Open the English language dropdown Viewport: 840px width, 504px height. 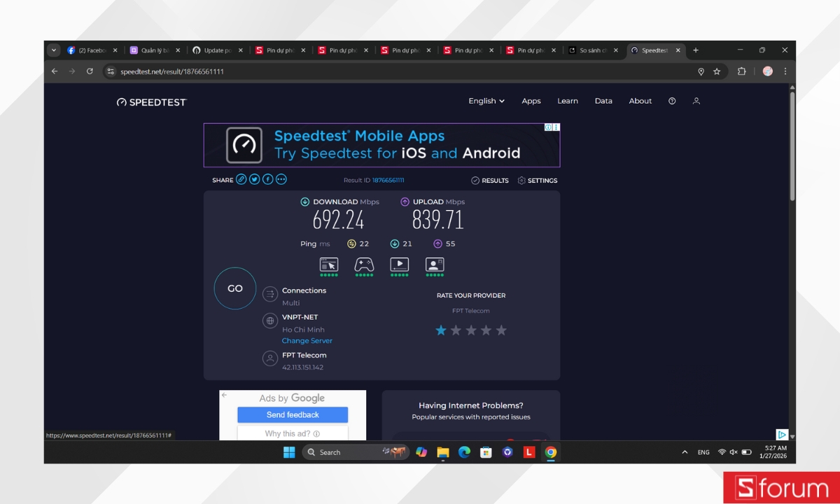pyautogui.click(x=486, y=101)
